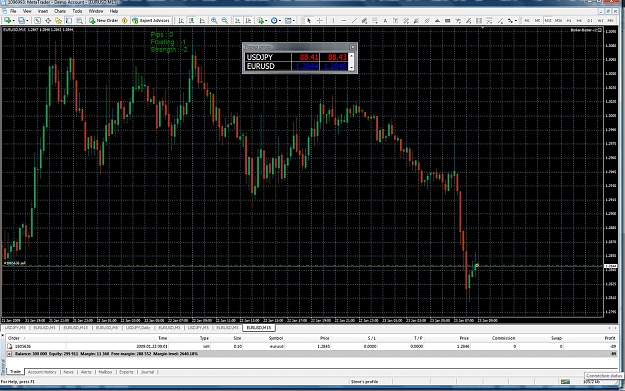Zoom out of the chart
This screenshot has width=625, height=391.
point(225,20)
